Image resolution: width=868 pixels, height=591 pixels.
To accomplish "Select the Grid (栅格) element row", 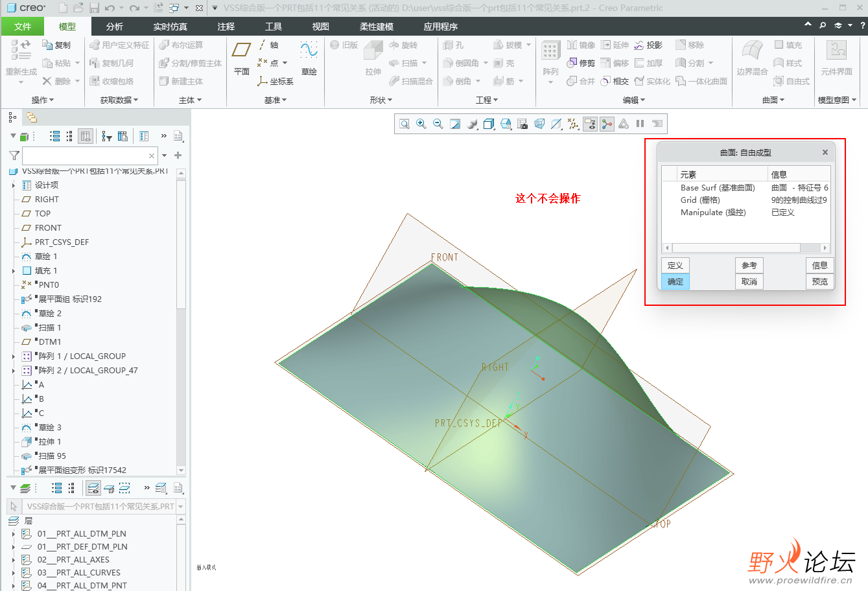I will 745,200.
